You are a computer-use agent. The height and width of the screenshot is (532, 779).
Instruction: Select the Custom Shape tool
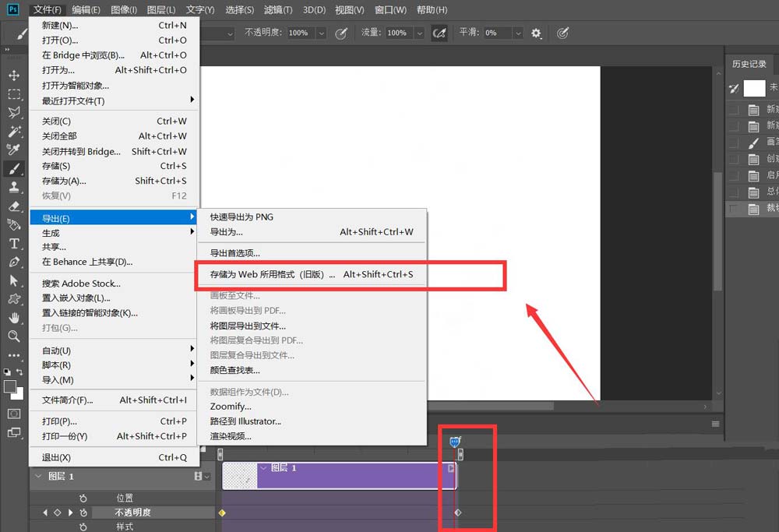tap(14, 299)
